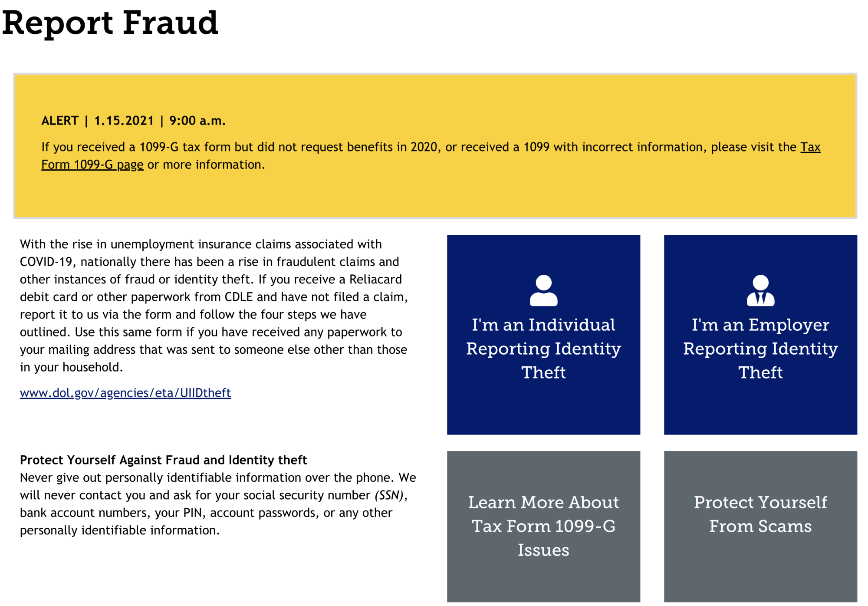Click the 9:00 a.m. time in the alert

pyautogui.click(x=197, y=121)
